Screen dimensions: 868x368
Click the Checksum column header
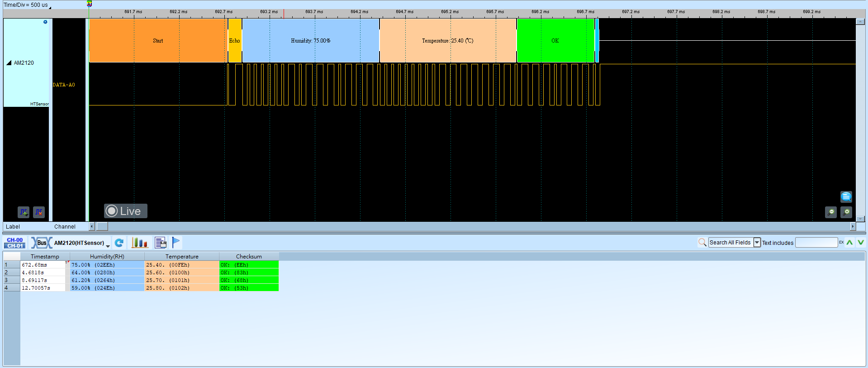(249, 257)
